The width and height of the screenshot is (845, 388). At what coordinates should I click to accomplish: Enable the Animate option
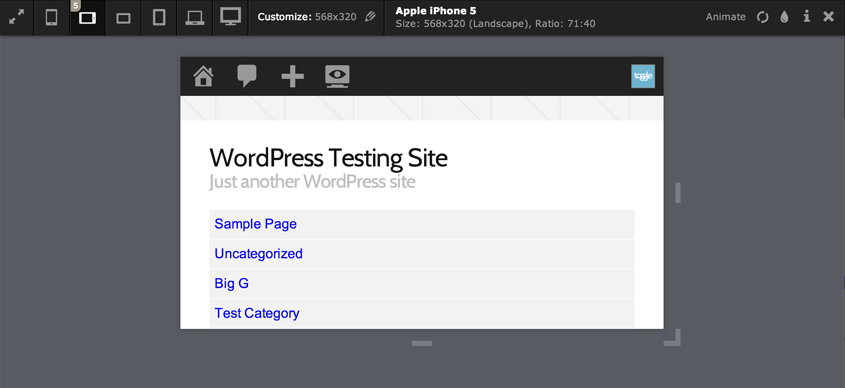click(725, 17)
